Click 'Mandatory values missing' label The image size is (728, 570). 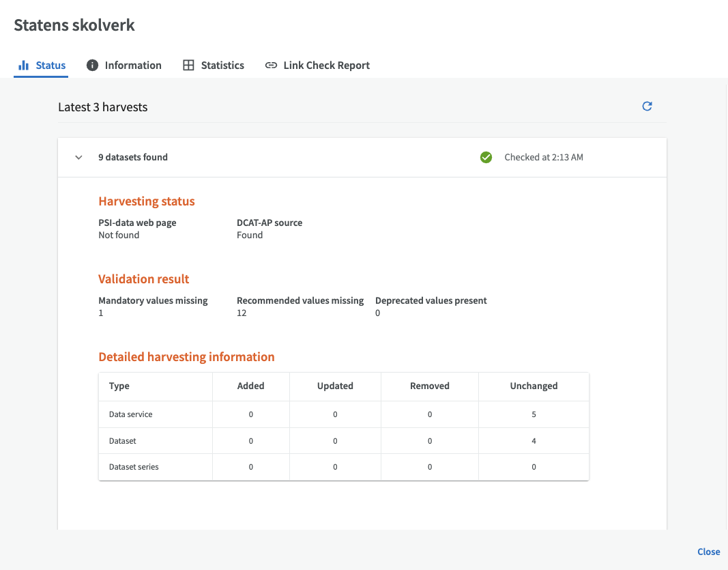tap(153, 300)
